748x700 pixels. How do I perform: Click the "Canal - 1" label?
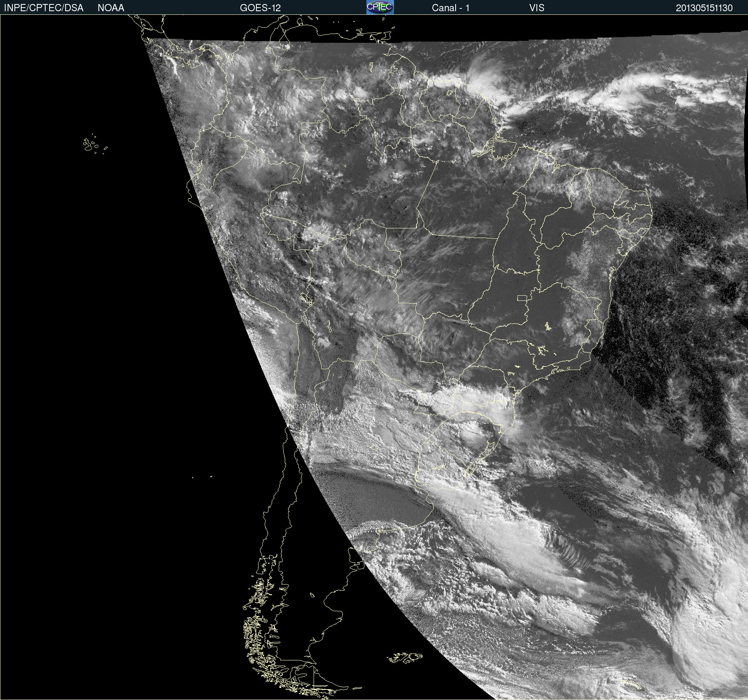point(450,8)
